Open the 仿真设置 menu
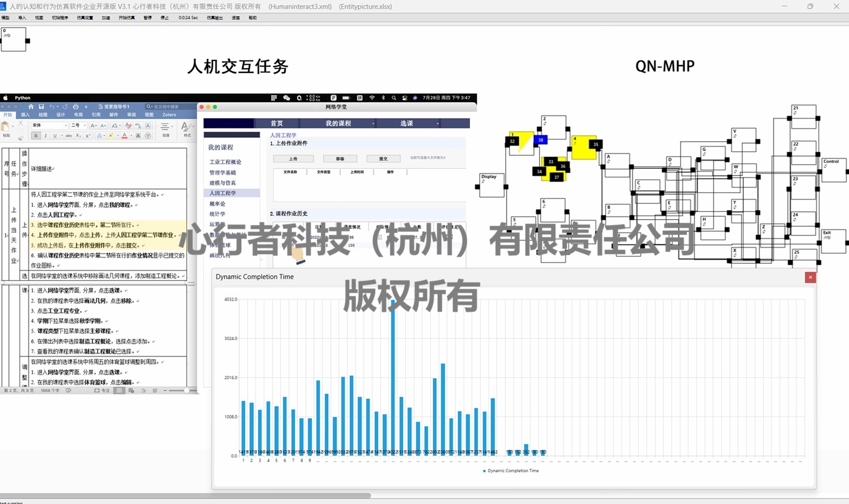 (x=85, y=18)
